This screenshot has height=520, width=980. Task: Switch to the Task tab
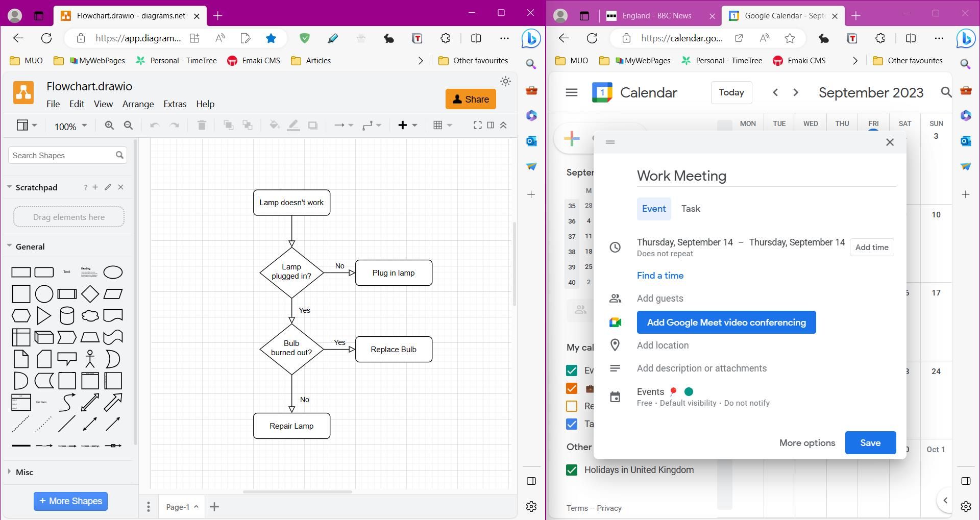click(x=690, y=209)
